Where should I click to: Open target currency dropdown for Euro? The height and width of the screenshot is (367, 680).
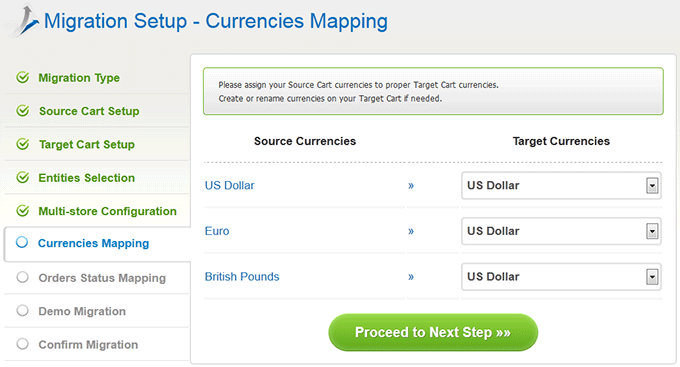coord(561,231)
